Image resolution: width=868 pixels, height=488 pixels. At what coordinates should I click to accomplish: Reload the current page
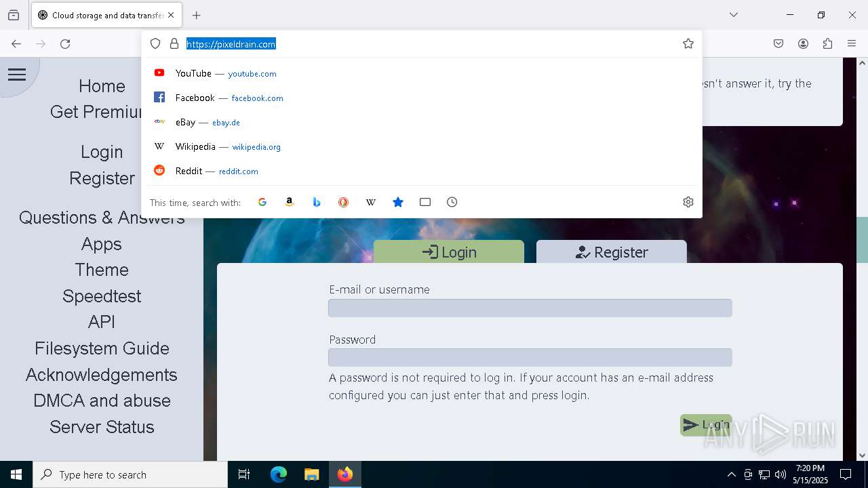coord(65,44)
